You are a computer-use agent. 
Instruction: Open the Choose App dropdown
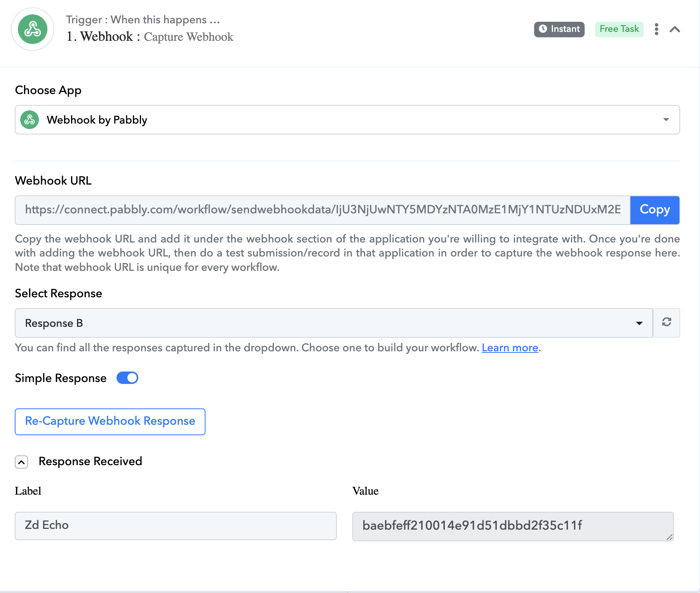347,120
